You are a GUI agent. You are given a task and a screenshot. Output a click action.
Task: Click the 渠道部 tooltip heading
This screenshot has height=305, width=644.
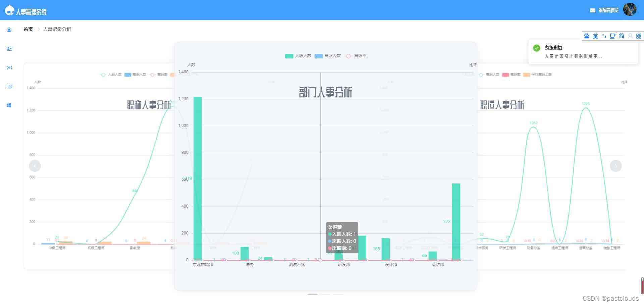coord(335,227)
